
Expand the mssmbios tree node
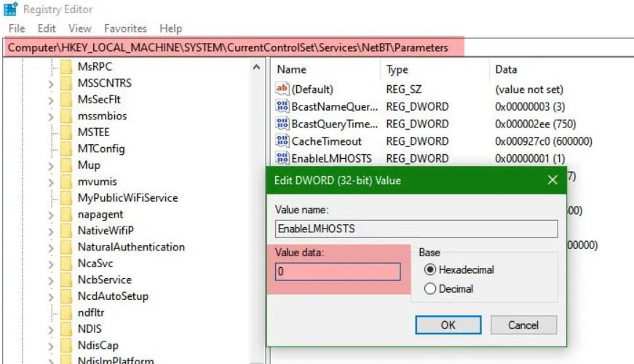(x=51, y=116)
